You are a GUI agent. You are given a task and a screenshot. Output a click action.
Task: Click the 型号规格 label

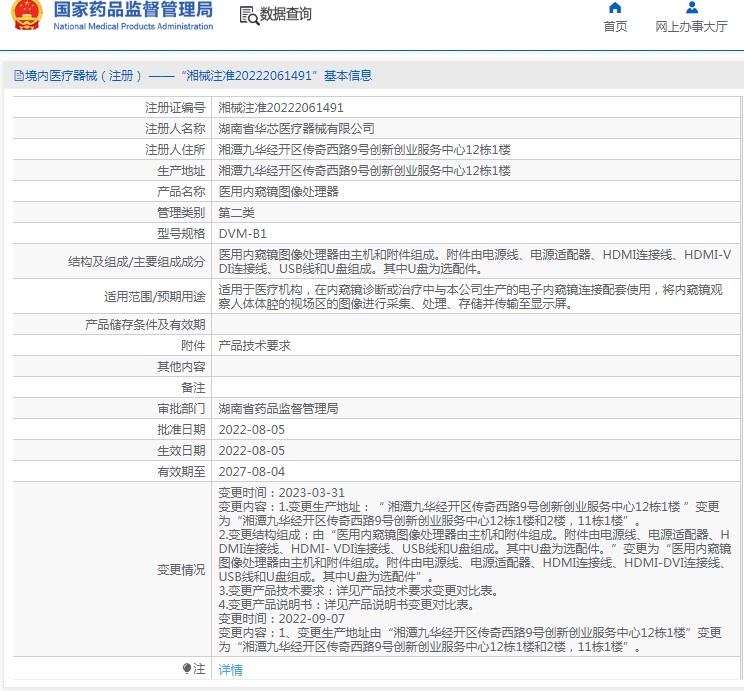tap(181, 233)
